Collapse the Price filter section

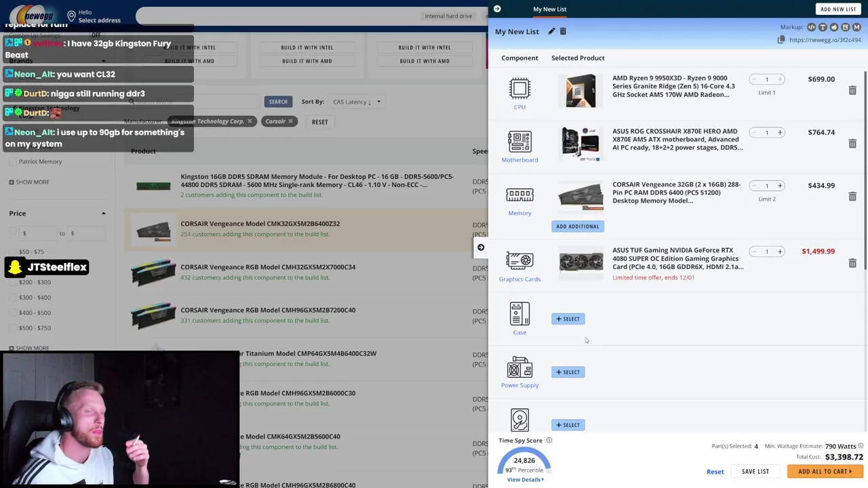(x=103, y=213)
